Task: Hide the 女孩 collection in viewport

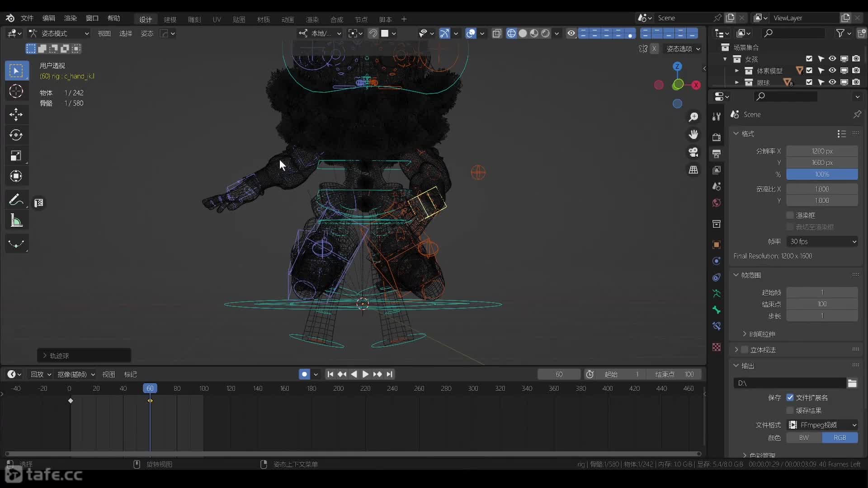Action: click(x=832, y=59)
